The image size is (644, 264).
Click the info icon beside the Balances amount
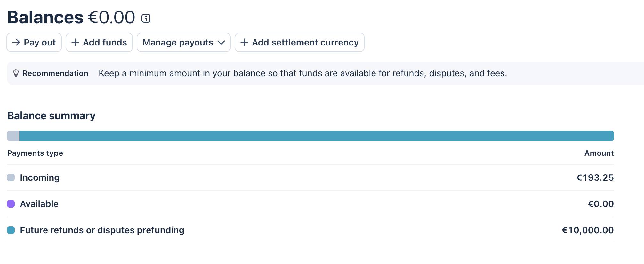[147, 18]
